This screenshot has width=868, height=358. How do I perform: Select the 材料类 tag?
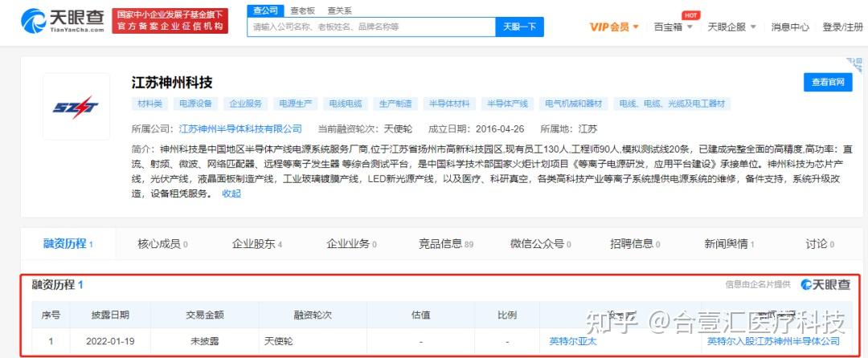click(x=150, y=104)
